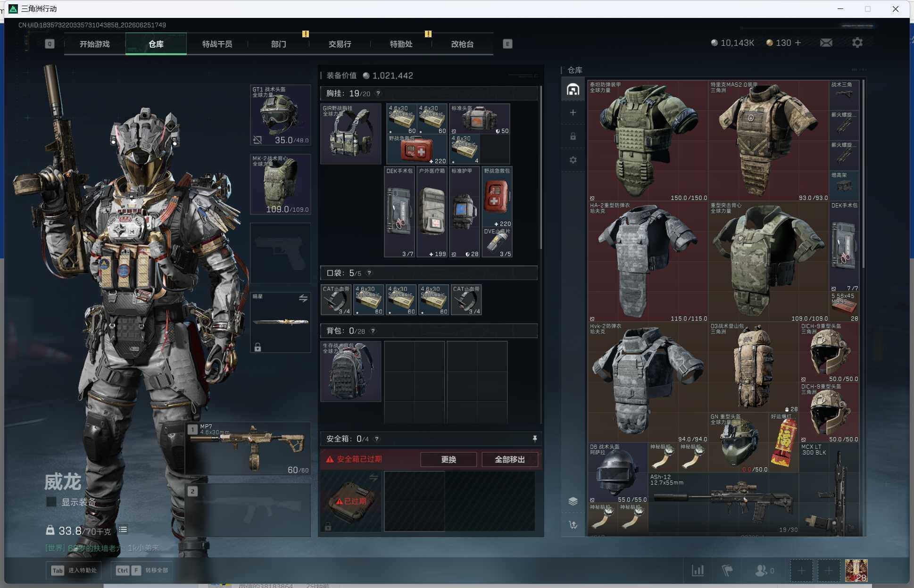Click the warehouse stack layers icon
The width and height of the screenshot is (914, 588).
click(573, 501)
